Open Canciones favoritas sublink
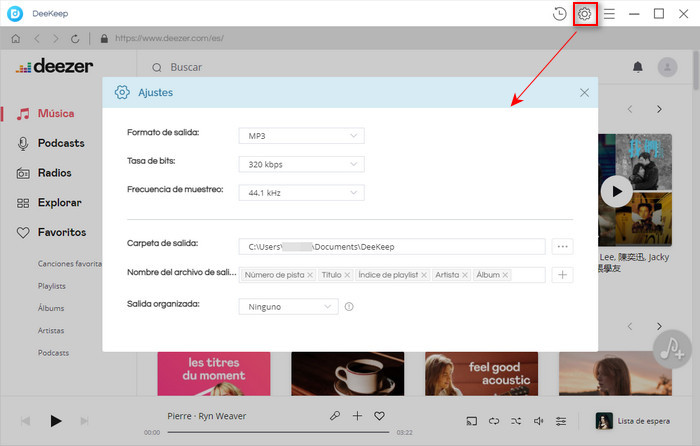This screenshot has width=700, height=446. 70,264
